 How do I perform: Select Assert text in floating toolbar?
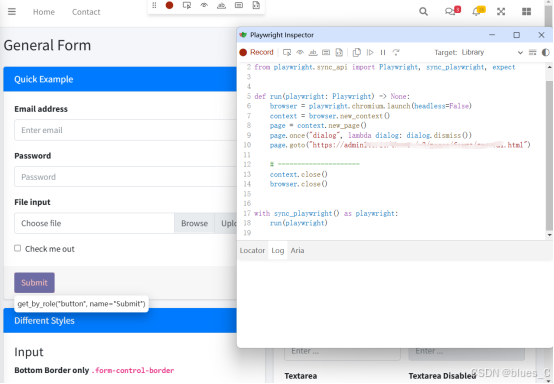click(x=221, y=5)
